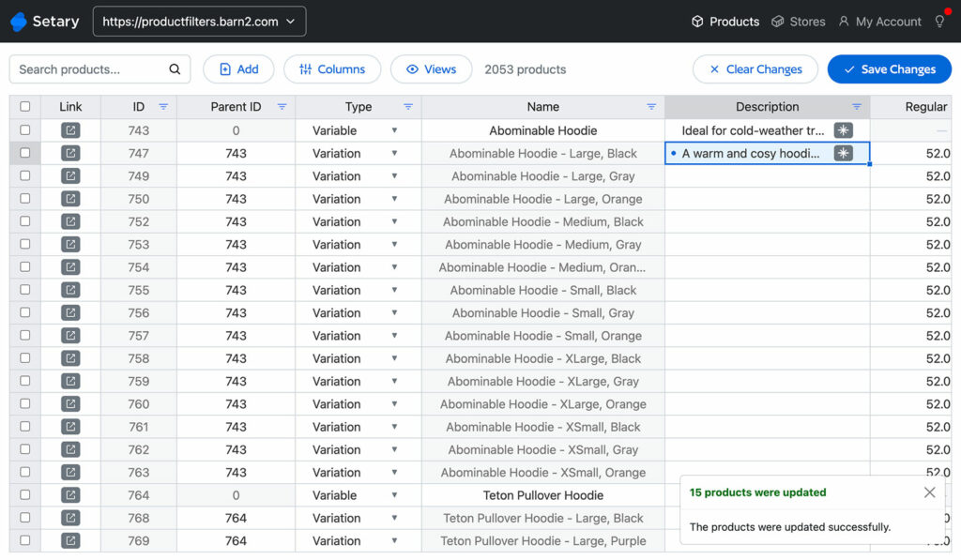961x560 pixels.
Task: Filter by ID column icon
Action: [163, 107]
